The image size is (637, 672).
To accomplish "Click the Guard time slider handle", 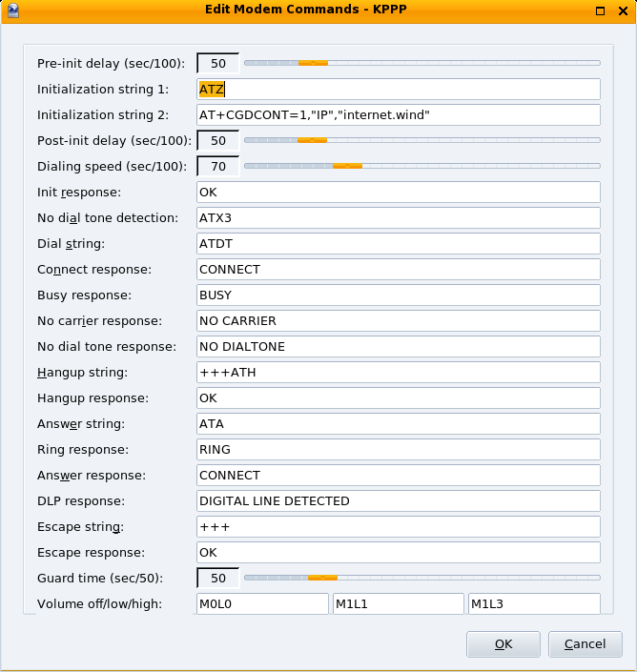I will pyautogui.click(x=322, y=578).
